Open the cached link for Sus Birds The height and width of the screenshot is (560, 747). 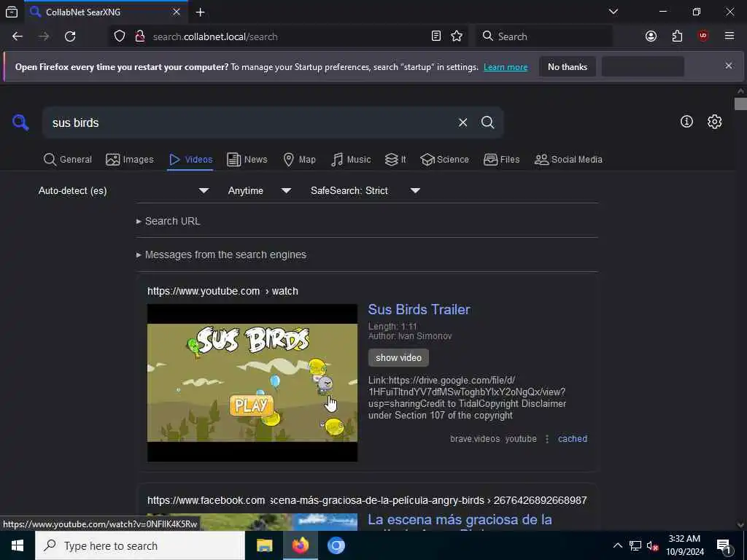click(x=572, y=438)
